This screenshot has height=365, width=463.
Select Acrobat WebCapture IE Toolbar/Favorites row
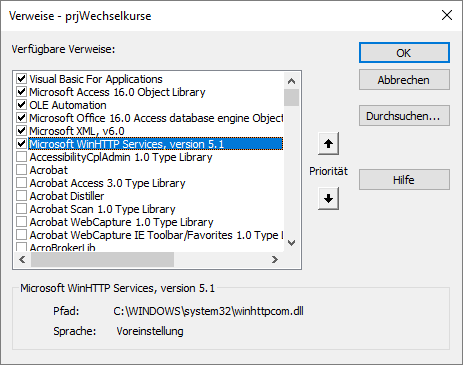[x=156, y=235]
